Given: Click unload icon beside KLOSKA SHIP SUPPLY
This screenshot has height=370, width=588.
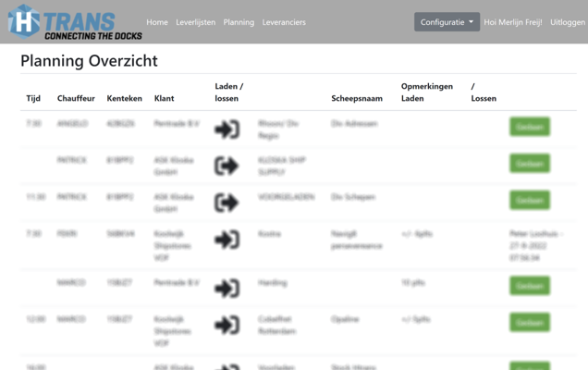Looking at the screenshot, I should (x=227, y=166).
